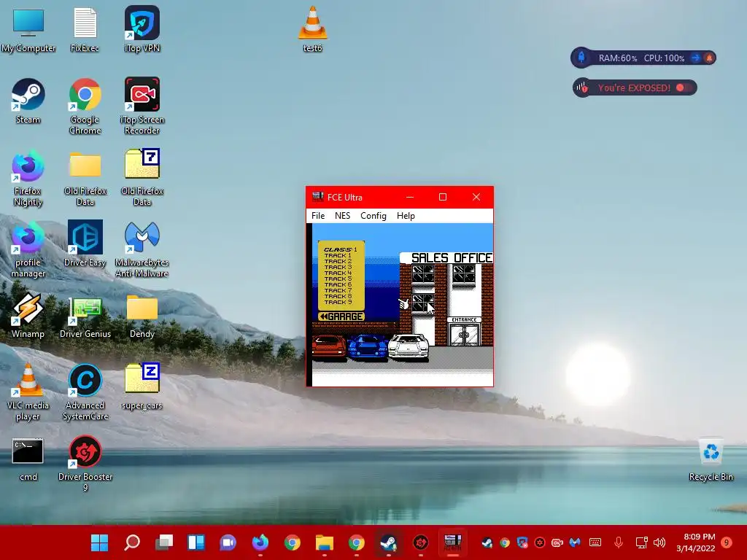Screen dimensions: 747x560
Task: Select the Driver Genius shortcut
Action: pyautogui.click(x=85, y=317)
